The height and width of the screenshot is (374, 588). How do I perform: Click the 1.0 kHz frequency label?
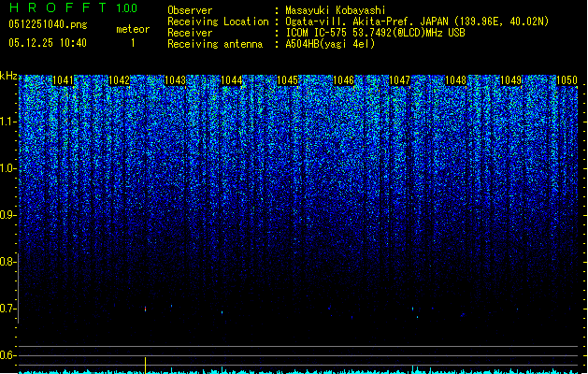(7, 168)
